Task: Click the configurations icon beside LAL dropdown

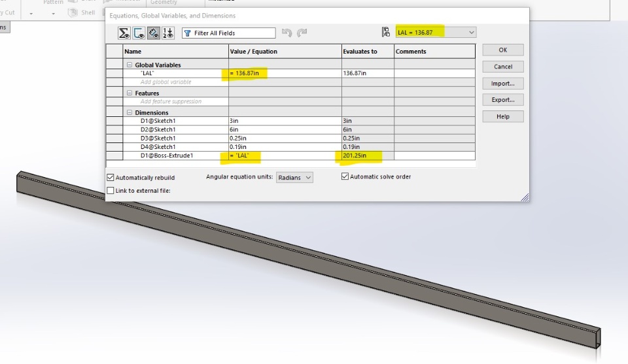Action: [386, 32]
